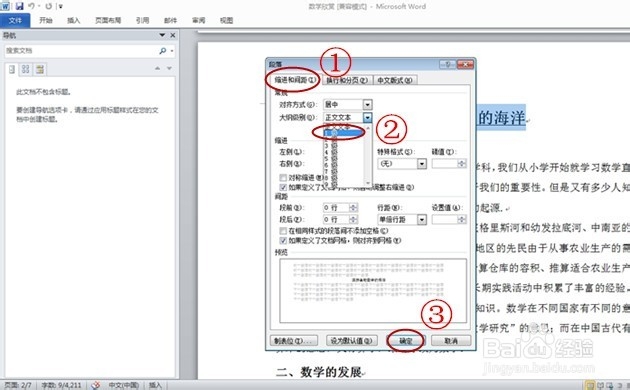Viewport: 630px width, 390px height.
Task: Click the magnifier search icon in navigation pane
Action: pos(163,51)
